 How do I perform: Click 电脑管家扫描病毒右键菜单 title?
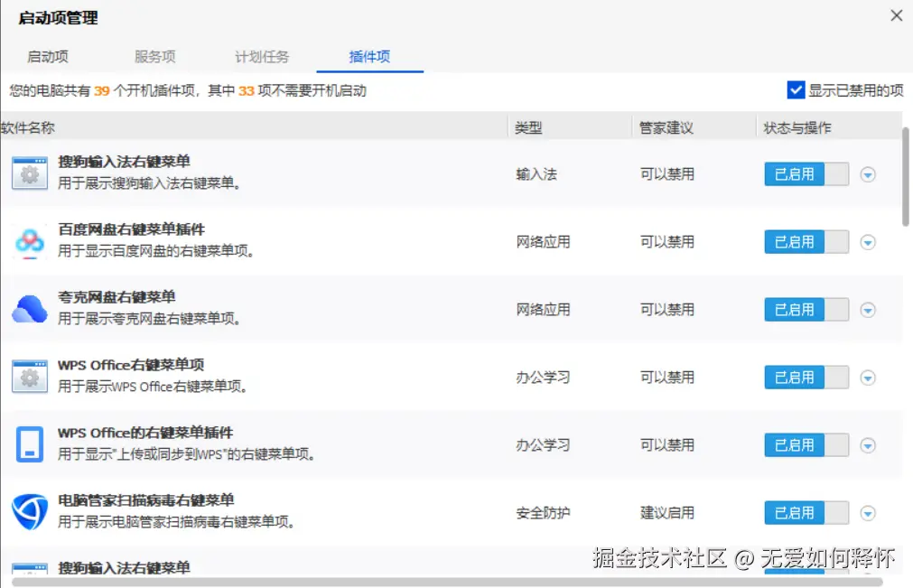coord(145,499)
